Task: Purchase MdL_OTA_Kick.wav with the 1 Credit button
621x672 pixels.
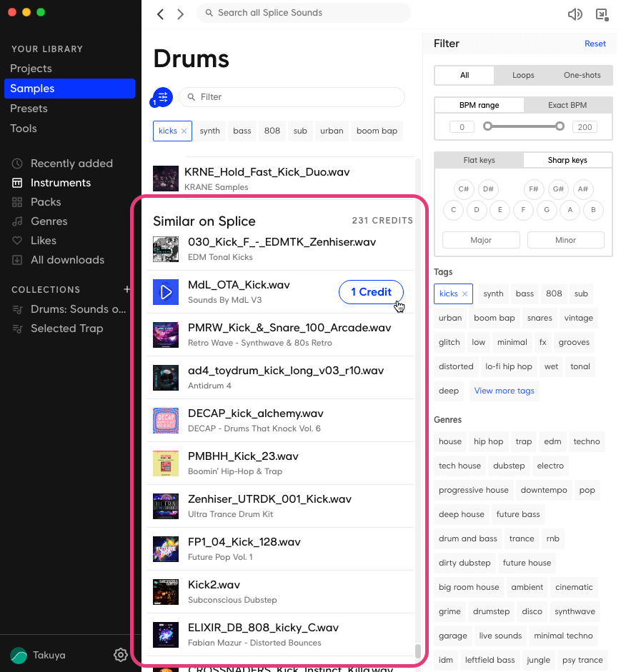Action: (x=370, y=293)
